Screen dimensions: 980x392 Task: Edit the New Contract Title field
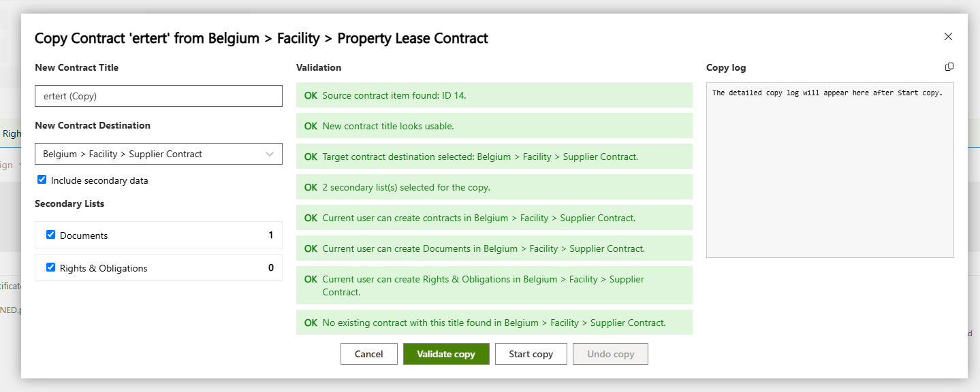159,96
